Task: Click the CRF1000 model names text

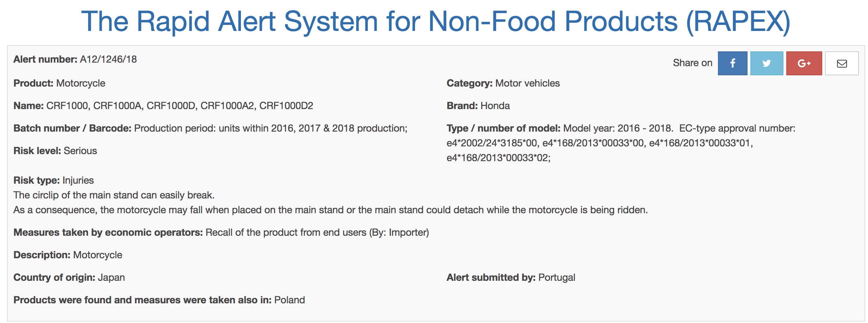Action: [x=180, y=106]
